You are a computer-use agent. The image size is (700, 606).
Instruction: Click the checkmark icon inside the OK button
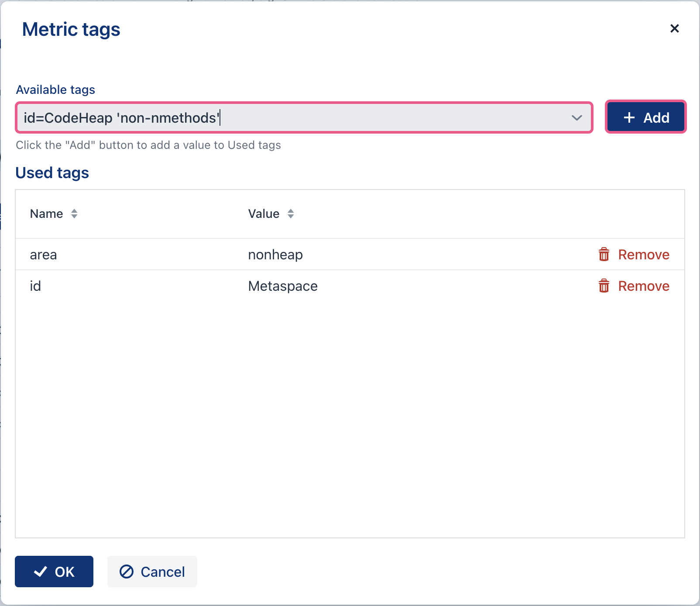[41, 571]
